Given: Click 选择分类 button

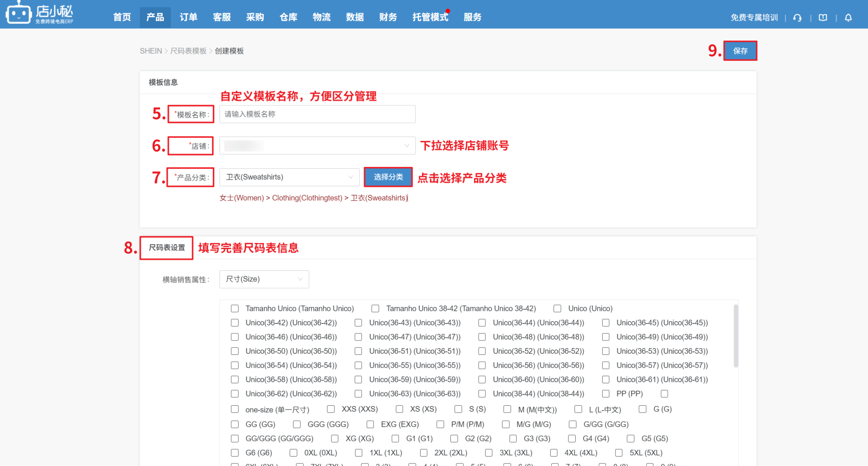Looking at the screenshot, I should 388,177.
